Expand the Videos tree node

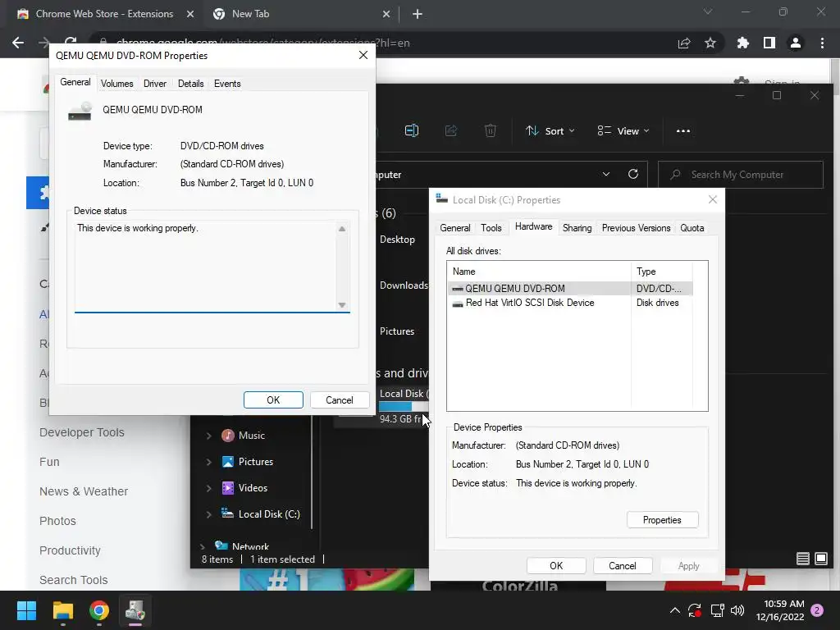coord(208,488)
